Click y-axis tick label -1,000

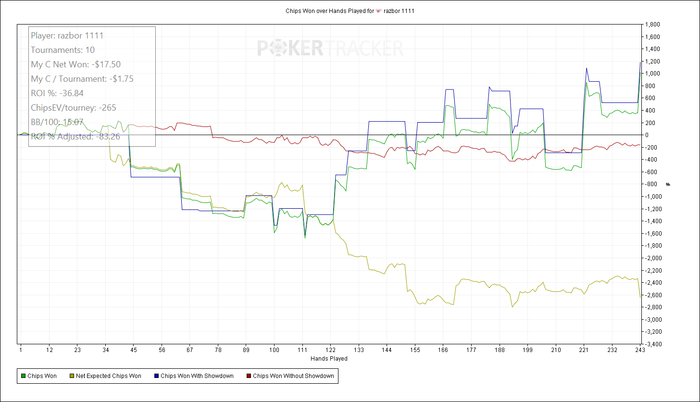[653, 197]
